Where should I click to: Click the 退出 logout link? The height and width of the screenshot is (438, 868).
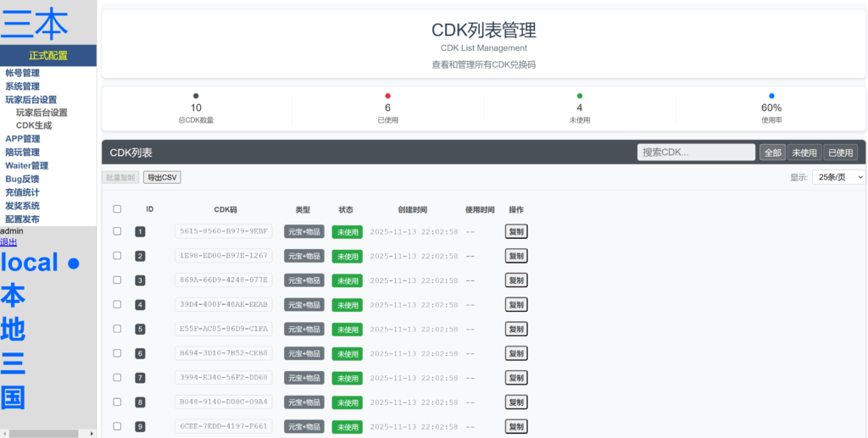tap(8, 242)
